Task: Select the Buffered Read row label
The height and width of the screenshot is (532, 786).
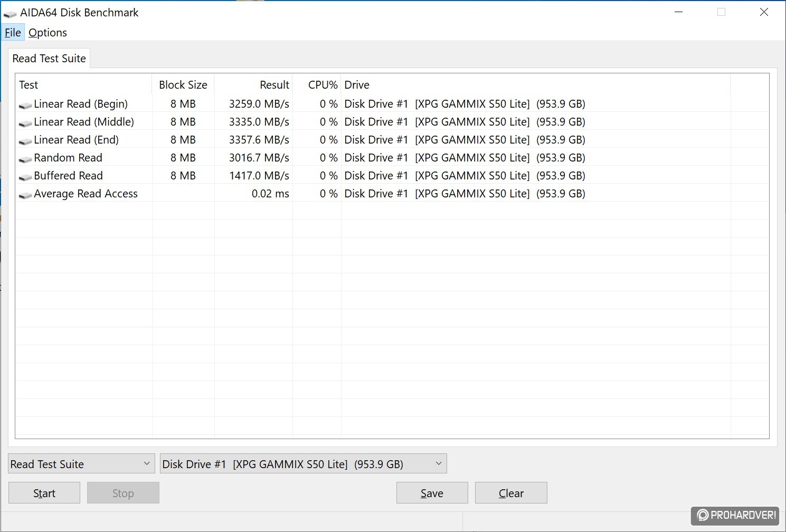Action: point(68,176)
